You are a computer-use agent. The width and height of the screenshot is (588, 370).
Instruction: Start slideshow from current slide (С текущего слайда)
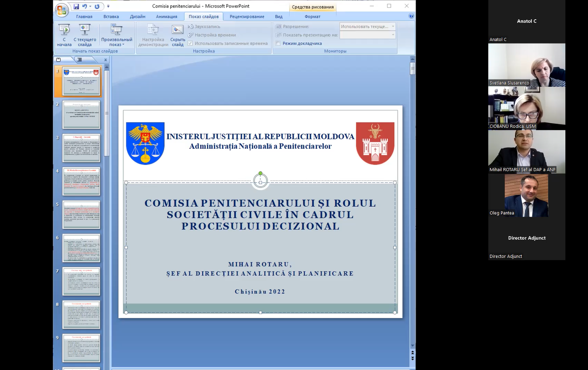tap(84, 35)
